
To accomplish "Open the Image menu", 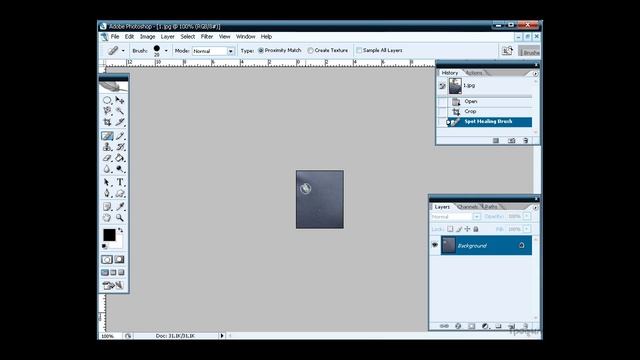I will [x=147, y=37].
